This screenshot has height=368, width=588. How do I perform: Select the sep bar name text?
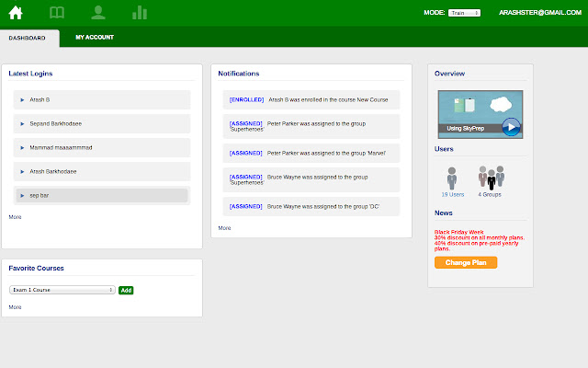(x=40, y=196)
